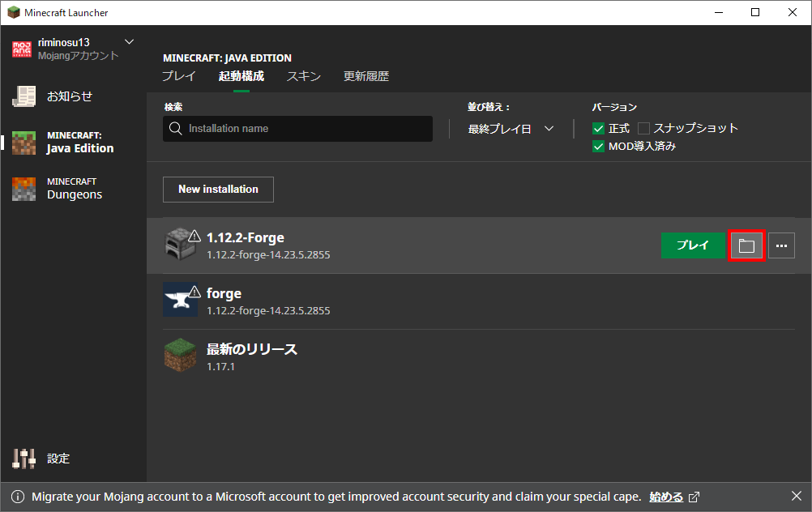Click the grass block icon for 最新のリリース
Viewport: 812px width, 512px height.
180,354
